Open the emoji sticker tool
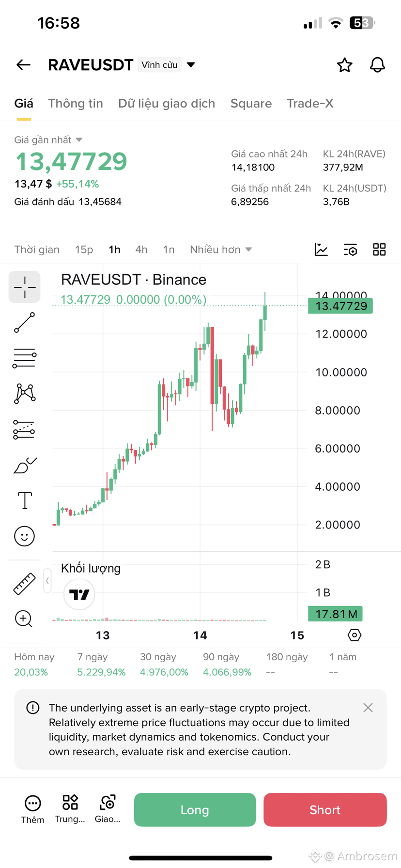The image size is (401, 868). pos(24,536)
